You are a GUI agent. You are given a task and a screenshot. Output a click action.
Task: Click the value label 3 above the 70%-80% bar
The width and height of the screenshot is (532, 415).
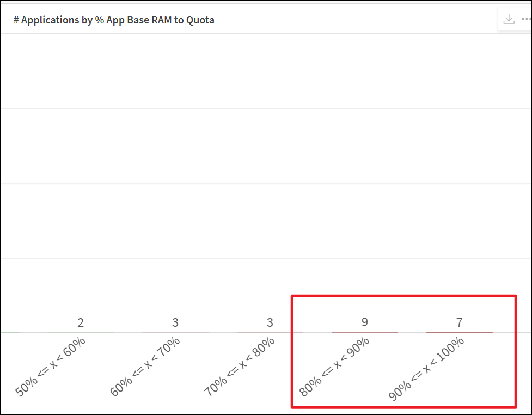point(270,322)
